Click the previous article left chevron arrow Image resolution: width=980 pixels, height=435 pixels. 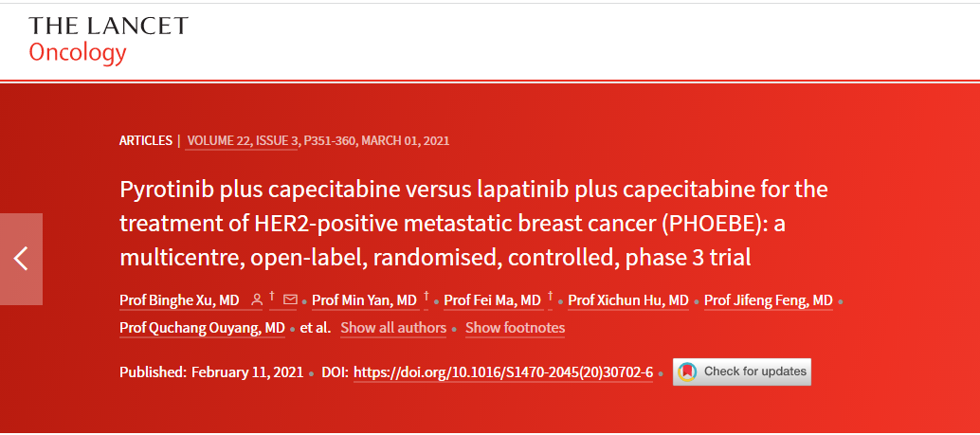[21, 259]
